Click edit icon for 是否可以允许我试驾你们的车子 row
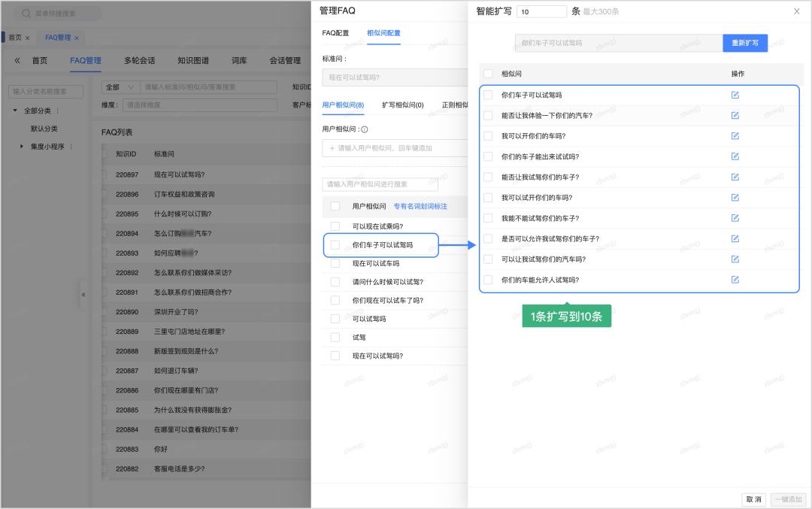The height and width of the screenshot is (509, 812). pos(735,238)
